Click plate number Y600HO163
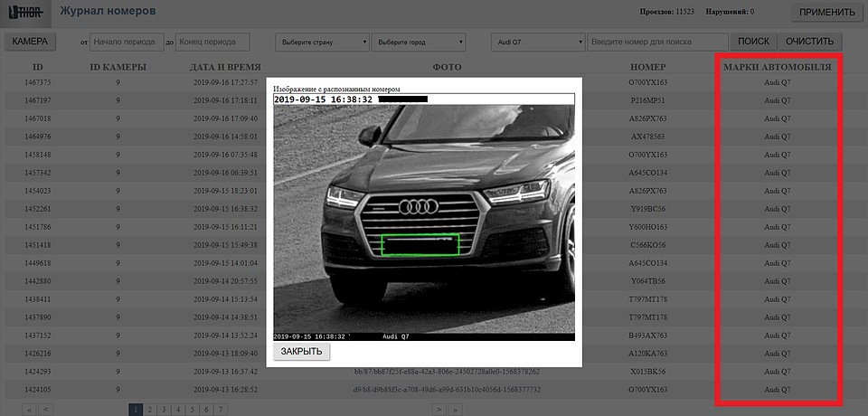 tap(647, 227)
